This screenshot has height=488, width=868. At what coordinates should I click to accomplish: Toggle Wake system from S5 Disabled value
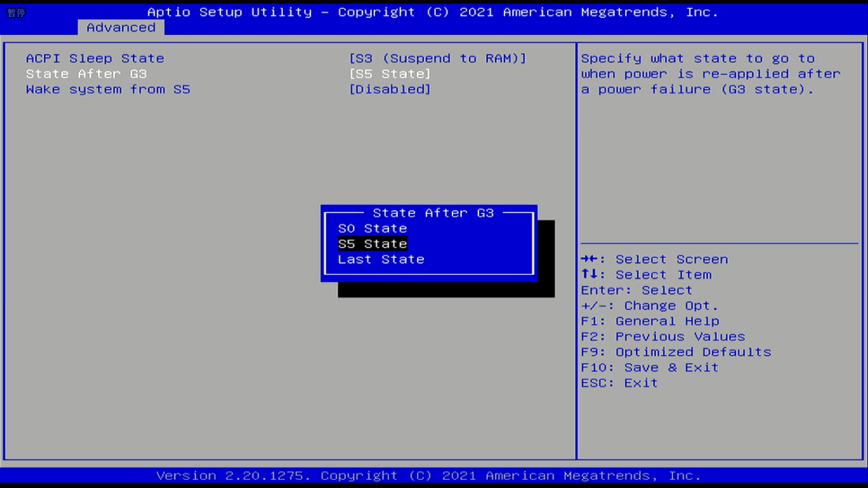[390, 90]
